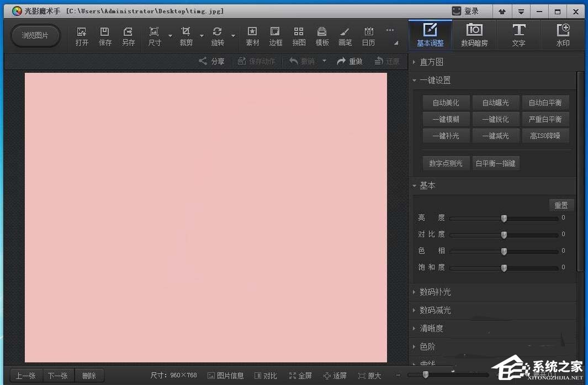Expand the 直方图 histogram panel

[430, 62]
